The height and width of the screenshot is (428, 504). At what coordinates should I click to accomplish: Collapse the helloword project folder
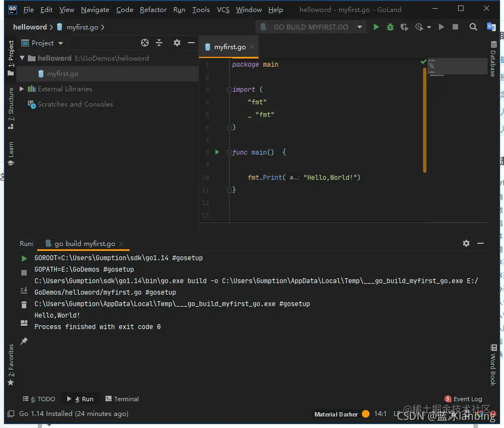[x=22, y=58]
